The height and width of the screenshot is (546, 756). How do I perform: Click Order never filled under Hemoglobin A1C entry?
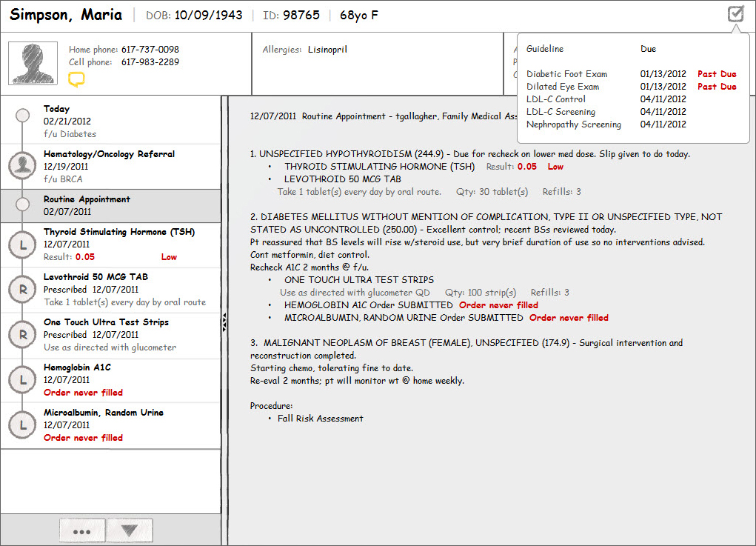point(83,393)
